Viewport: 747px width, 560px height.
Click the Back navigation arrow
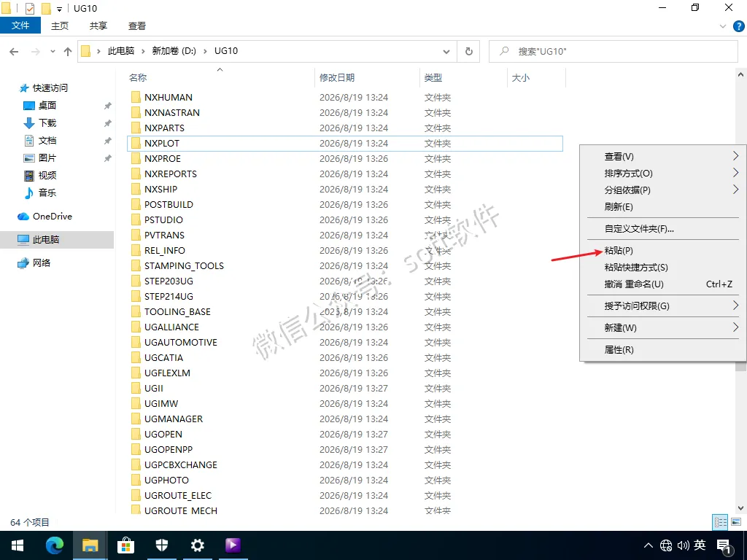click(15, 52)
